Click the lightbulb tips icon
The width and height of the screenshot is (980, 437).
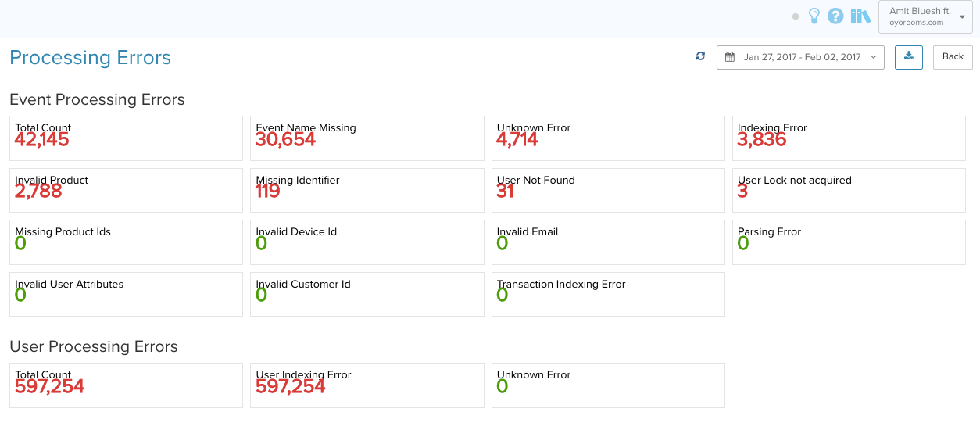(814, 16)
